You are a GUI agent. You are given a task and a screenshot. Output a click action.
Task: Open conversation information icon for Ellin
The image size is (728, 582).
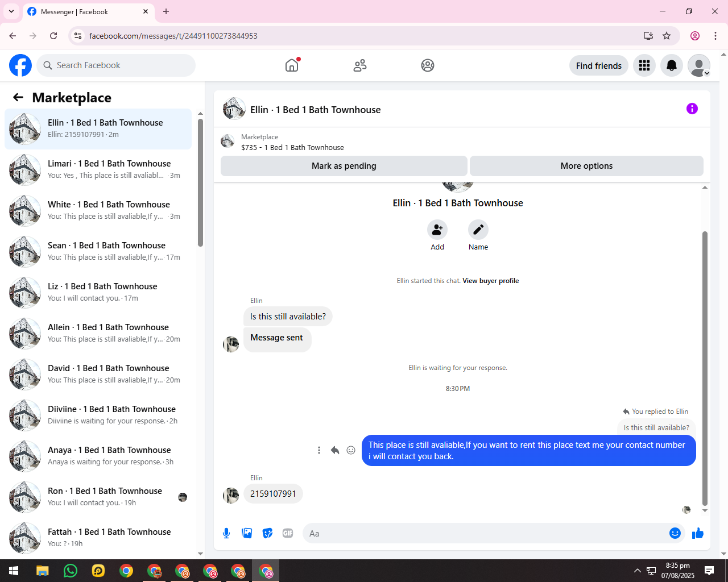point(692,109)
